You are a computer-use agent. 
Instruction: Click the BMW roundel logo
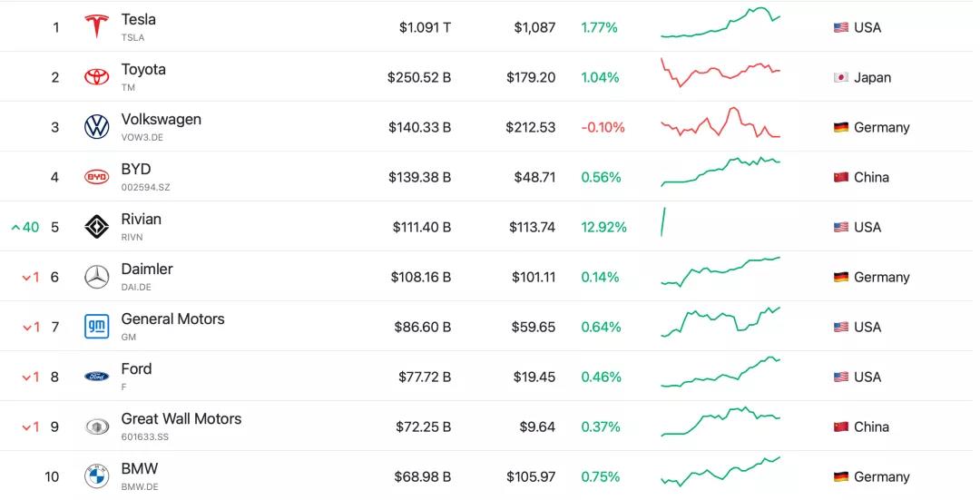[x=96, y=476]
